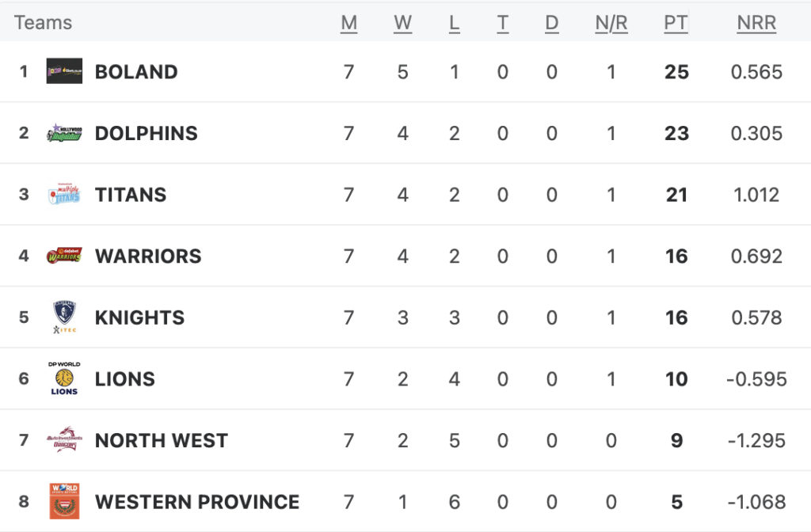Open the Titans team logo

(x=64, y=194)
